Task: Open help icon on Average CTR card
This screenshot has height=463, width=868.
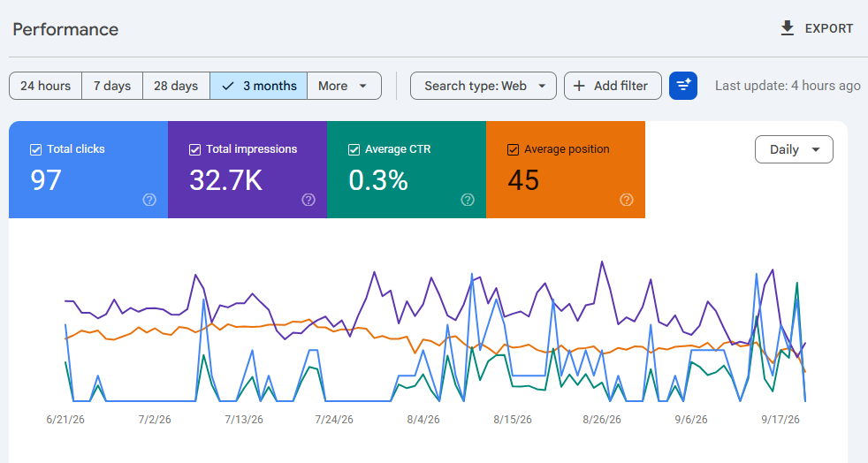Action: click(x=468, y=200)
